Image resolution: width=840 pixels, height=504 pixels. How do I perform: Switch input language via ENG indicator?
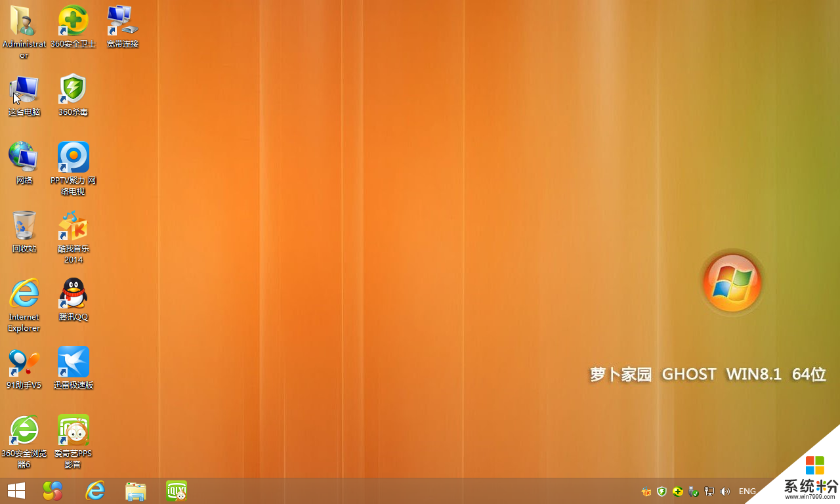[747, 492]
